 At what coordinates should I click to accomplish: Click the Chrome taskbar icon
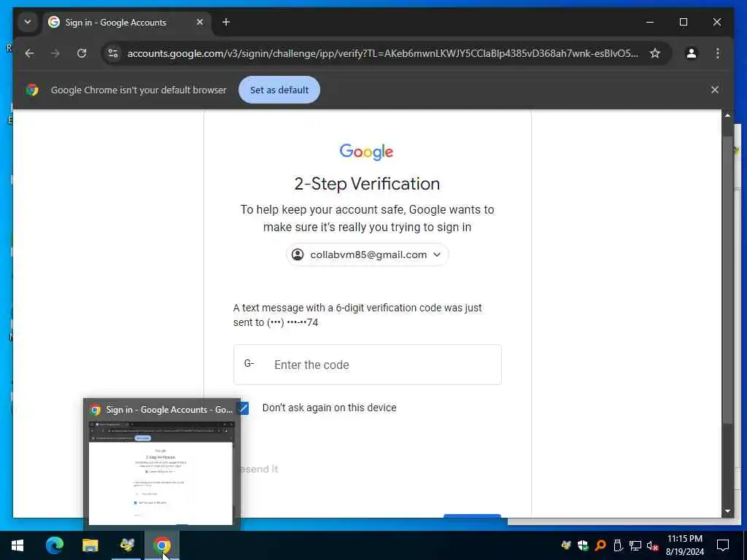[162, 545]
